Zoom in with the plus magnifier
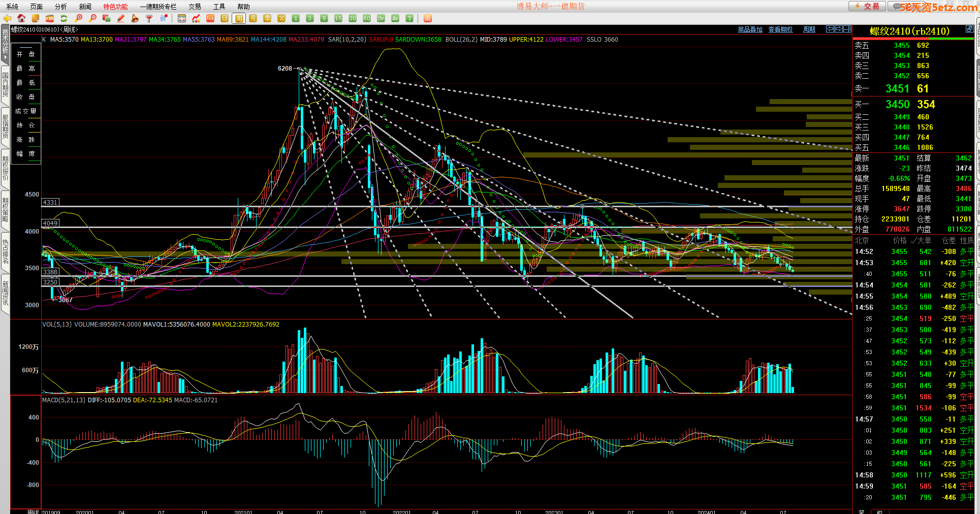Screen dimensions: 980x514 [x=79, y=18]
